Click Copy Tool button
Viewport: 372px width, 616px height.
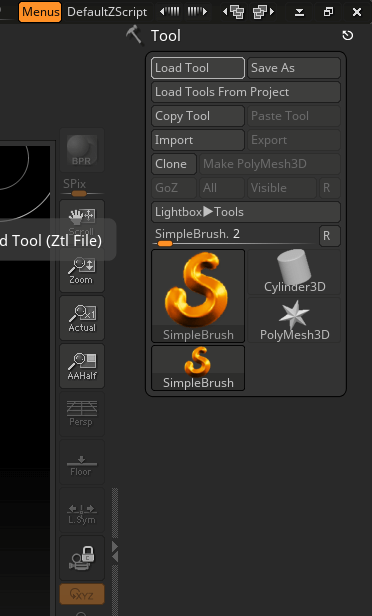pyautogui.click(x=198, y=116)
